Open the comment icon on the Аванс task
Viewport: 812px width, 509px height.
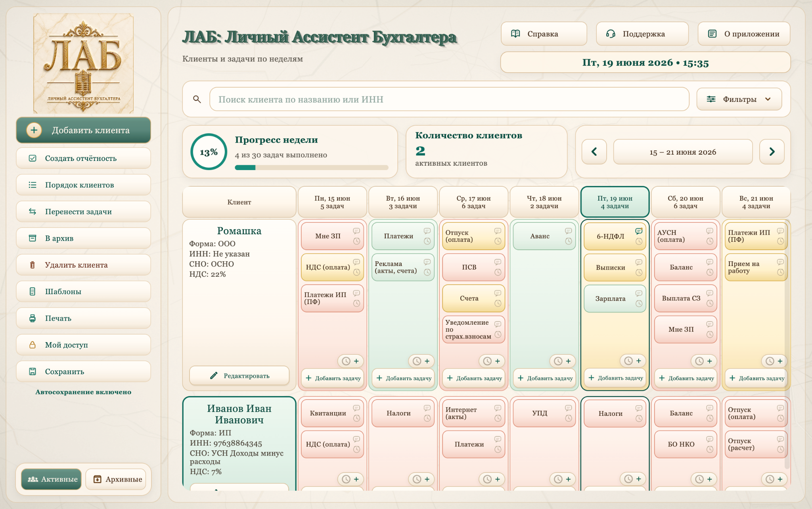coord(568,231)
